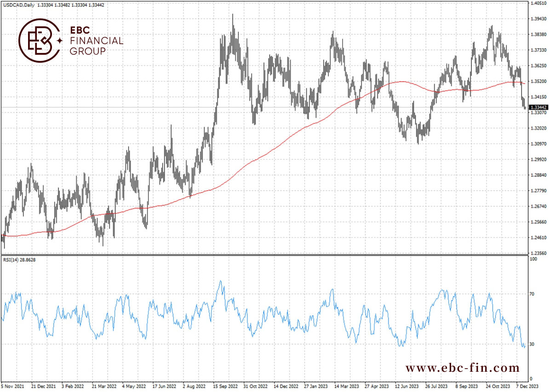Click the 3 Feb 2022 date label

click(73, 386)
